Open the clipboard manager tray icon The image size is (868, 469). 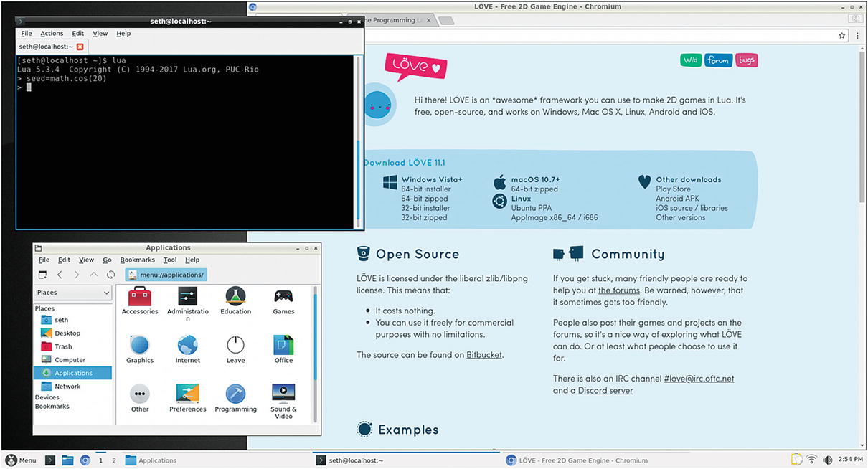[x=796, y=460]
